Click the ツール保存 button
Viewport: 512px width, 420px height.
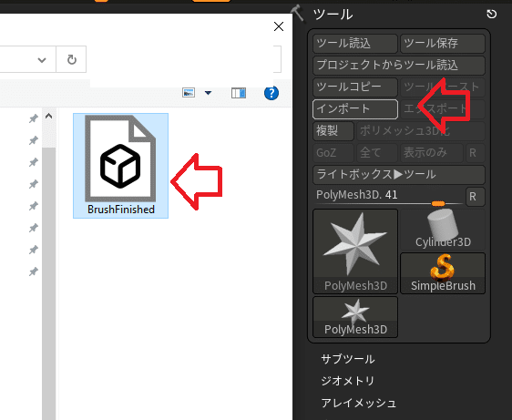443,44
